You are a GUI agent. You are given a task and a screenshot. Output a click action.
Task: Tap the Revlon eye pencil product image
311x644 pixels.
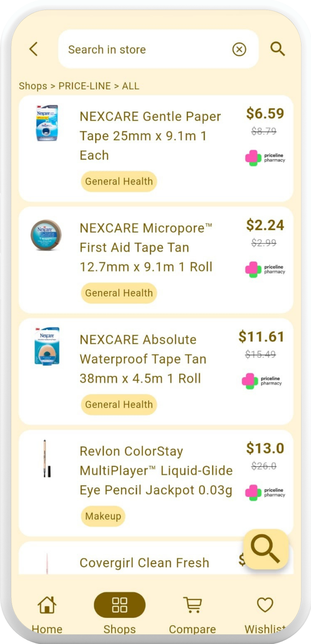47,458
